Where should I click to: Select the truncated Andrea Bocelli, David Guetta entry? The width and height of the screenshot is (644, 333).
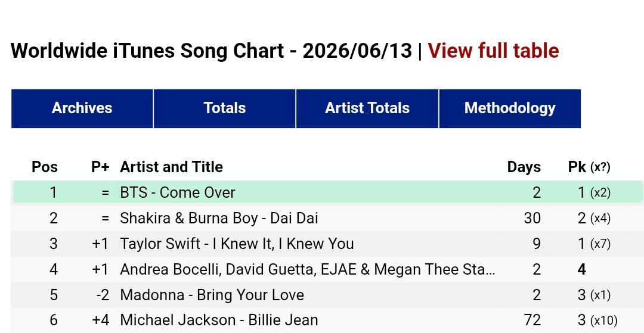[x=307, y=269]
